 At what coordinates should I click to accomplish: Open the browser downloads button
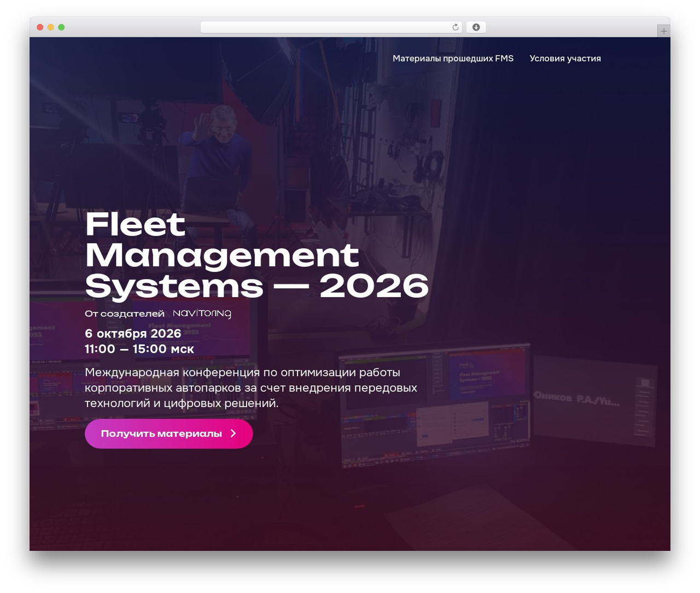pos(476,27)
